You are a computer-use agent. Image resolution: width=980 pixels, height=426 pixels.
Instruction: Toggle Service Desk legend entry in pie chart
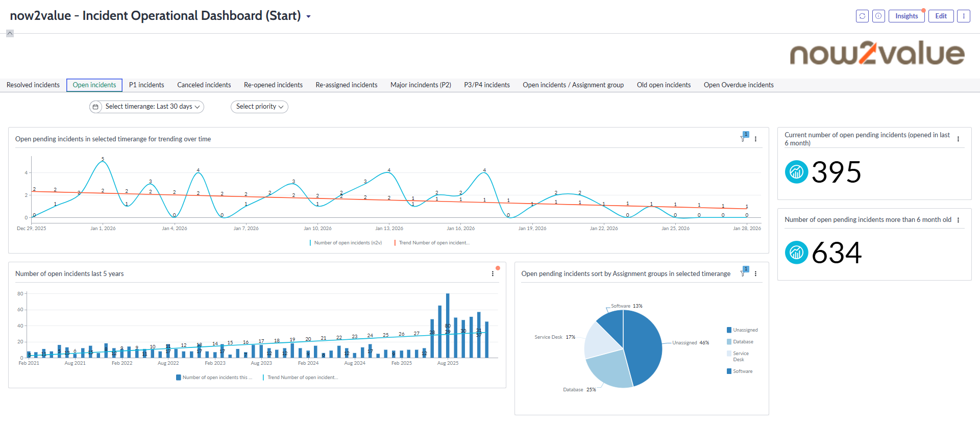click(x=738, y=356)
